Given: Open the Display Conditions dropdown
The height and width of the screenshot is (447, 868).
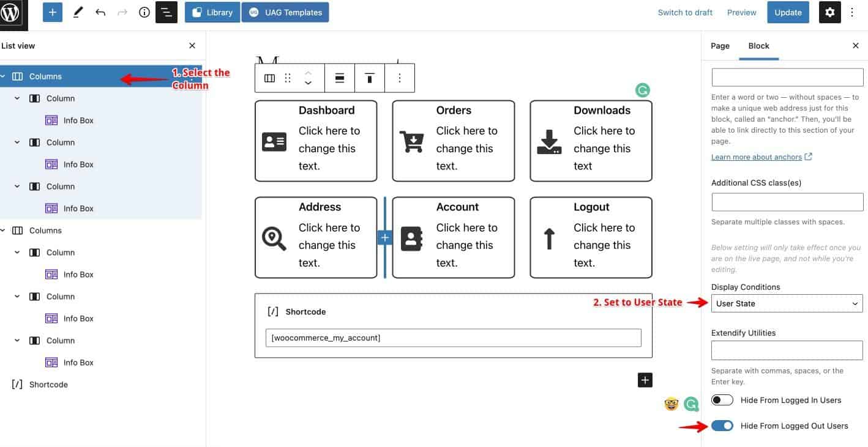Looking at the screenshot, I should click(787, 303).
